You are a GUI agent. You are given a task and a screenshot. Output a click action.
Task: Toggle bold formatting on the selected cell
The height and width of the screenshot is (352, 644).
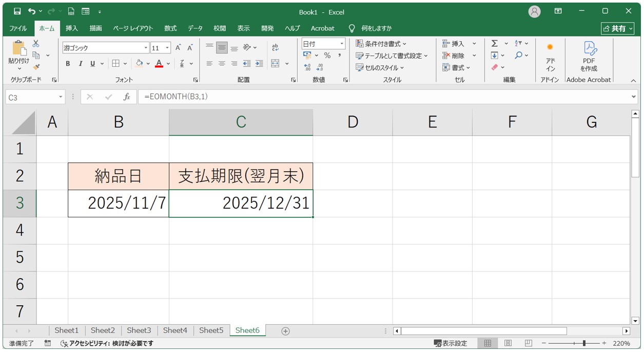[67, 64]
